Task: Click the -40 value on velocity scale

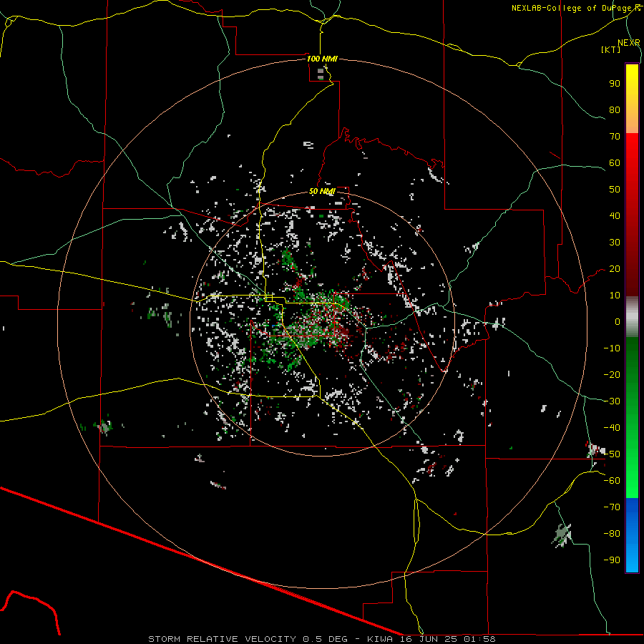Action: (612, 428)
